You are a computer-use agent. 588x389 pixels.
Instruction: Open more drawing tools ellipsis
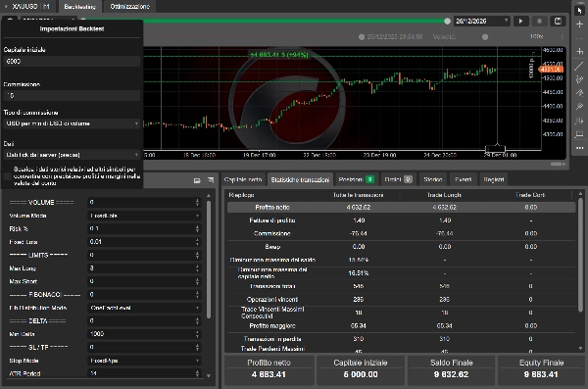[579, 148]
